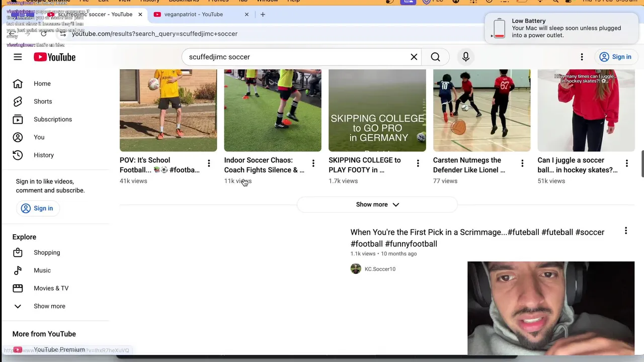Open Carsten Nutmegs indoor gym thumbnail
This screenshot has height=362, width=644.
(481, 111)
